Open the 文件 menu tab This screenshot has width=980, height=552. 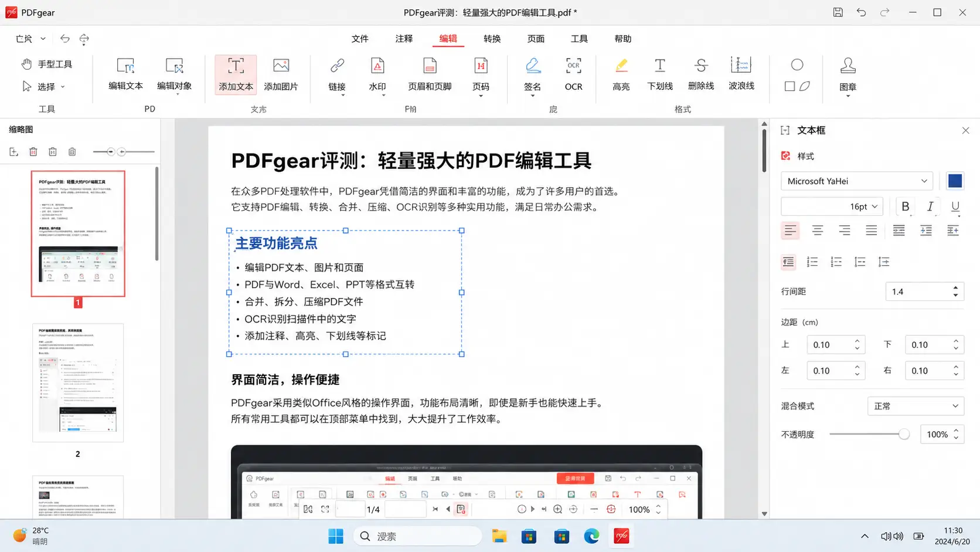coord(360,39)
